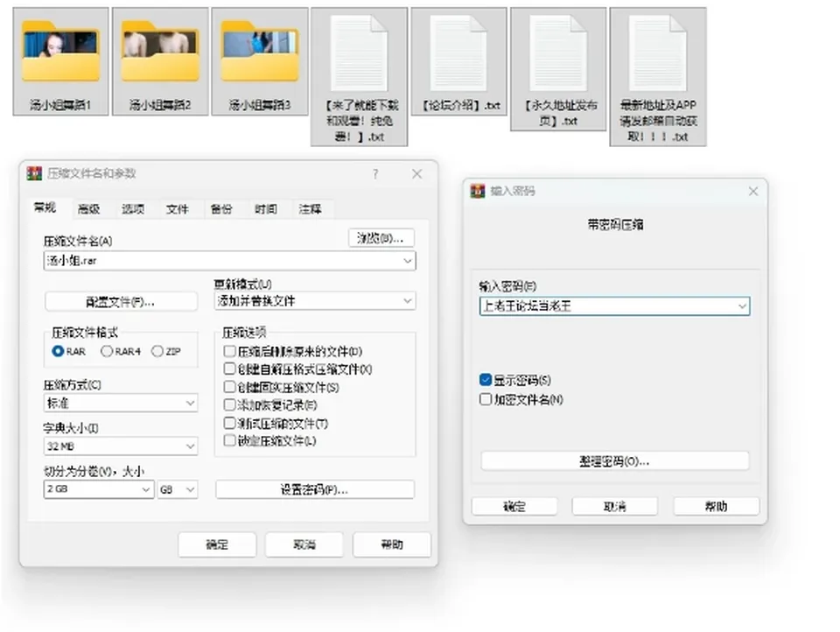Expand the 更新模式 dropdown 添加并替换文件
Image resolution: width=840 pixels, height=632 pixels.
315,301
